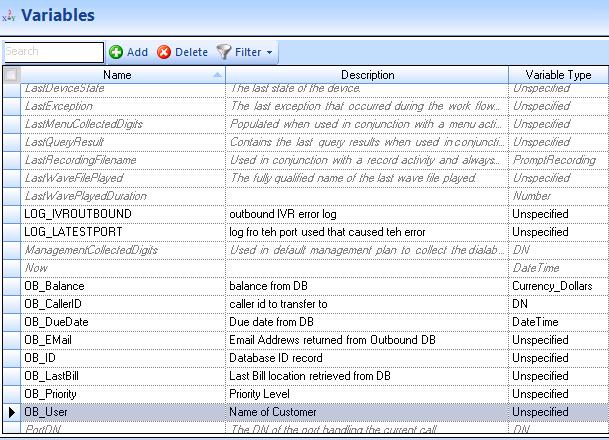
Task: Sort by the Description column header
Action: [x=367, y=75]
